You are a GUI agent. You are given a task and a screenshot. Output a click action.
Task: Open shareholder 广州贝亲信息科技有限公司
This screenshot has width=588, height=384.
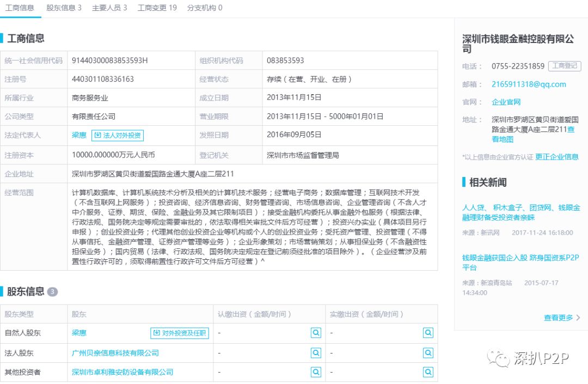115,353
